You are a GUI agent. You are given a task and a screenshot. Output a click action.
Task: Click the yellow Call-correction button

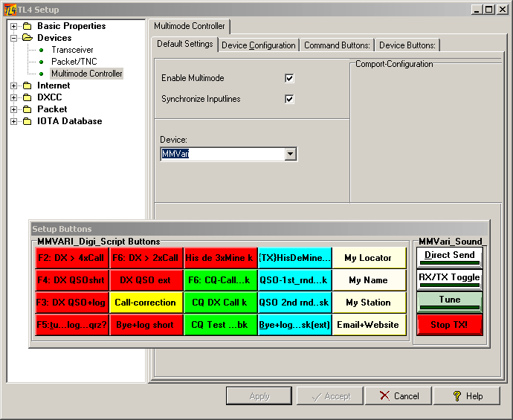[146, 303]
